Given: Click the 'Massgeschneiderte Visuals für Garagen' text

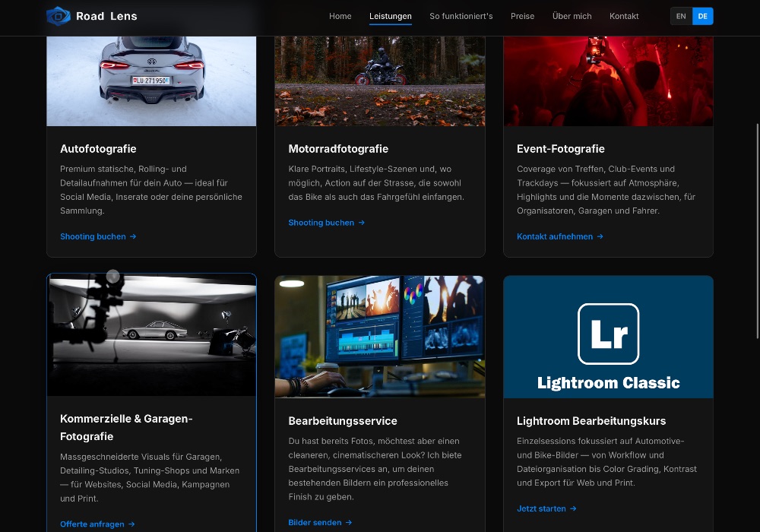Looking at the screenshot, I should 150,477.
